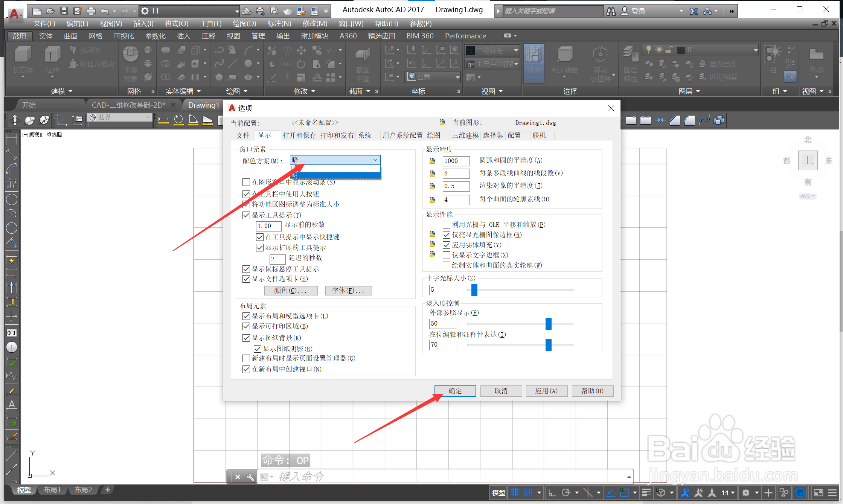The width and height of the screenshot is (843, 504).
Task: Expand the 建模 panel dropdown
Action: coord(62,91)
